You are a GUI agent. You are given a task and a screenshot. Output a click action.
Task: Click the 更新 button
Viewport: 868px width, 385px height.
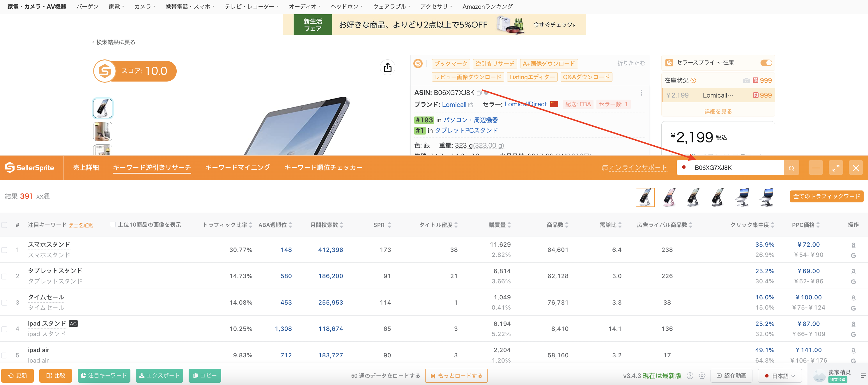(17, 376)
